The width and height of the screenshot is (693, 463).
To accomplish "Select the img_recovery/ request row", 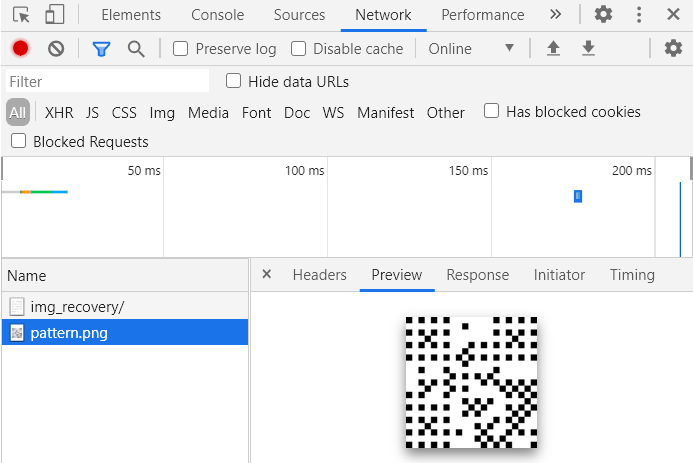I will [x=125, y=306].
